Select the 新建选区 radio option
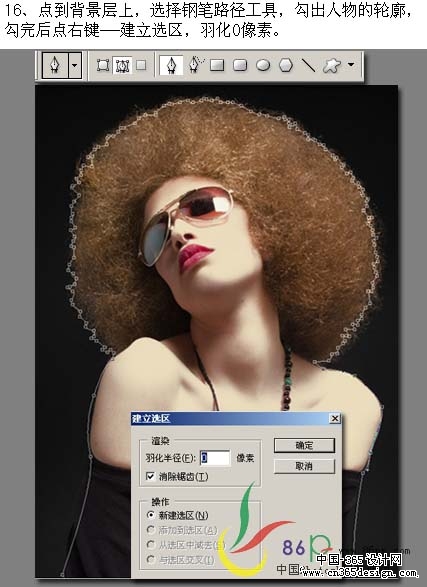Image resolution: width=427 pixels, height=587 pixels. 150,515
